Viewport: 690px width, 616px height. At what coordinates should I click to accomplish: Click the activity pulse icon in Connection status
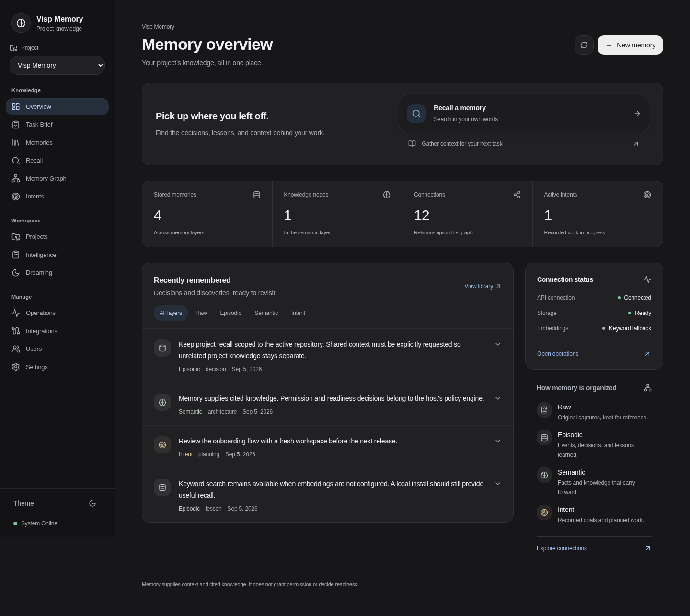tap(647, 279)
